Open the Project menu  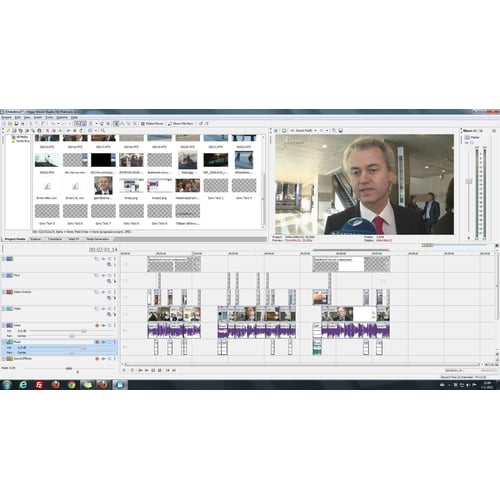pyautogui.click(x=7, y=118)
